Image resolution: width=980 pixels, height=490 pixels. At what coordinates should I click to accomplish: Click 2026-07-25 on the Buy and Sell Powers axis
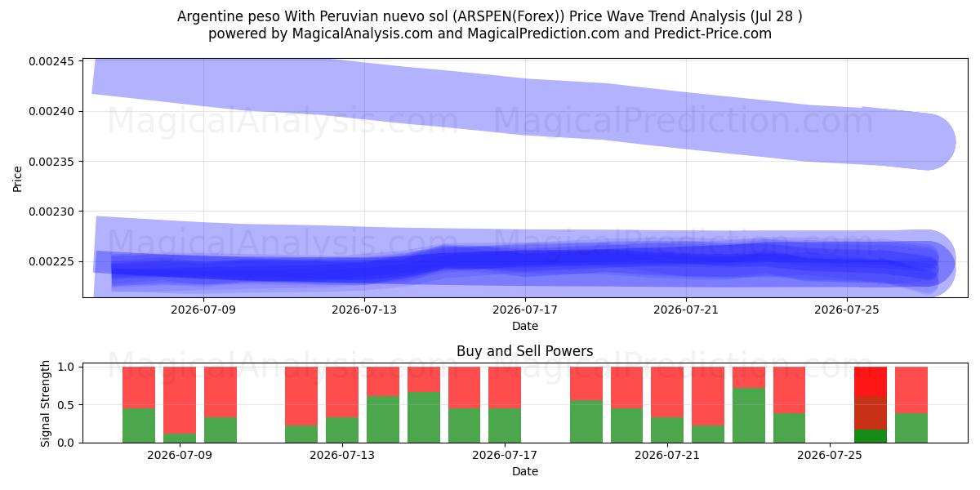(831, 455)
